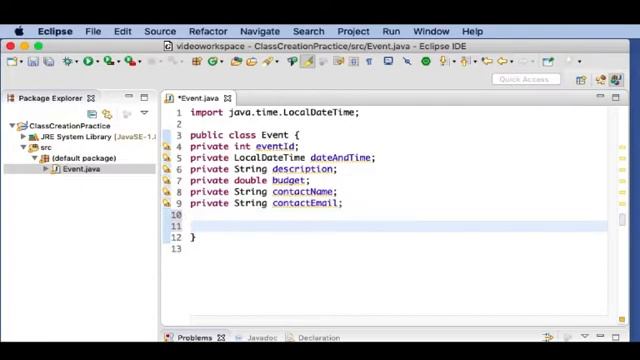The width and height of the screenshot is (640, 360).
Task: Collapse the src folder node
Action: point(23,147)
